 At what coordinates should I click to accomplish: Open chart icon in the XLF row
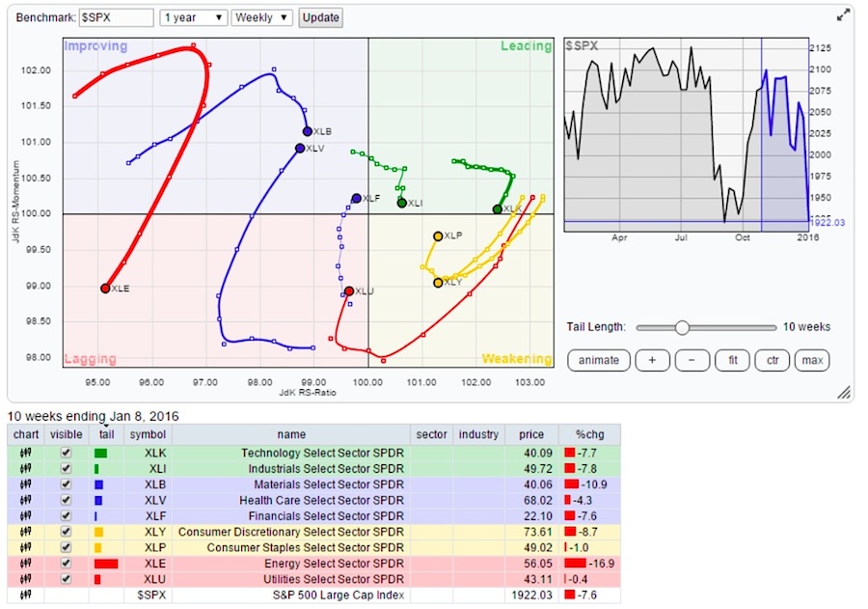click(25, 516)
